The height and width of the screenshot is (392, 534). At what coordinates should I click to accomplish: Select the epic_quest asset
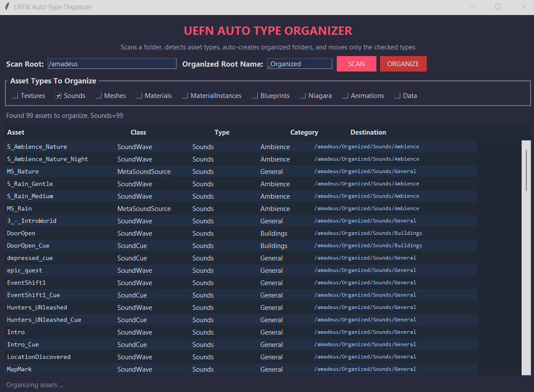tap(241, 270)
